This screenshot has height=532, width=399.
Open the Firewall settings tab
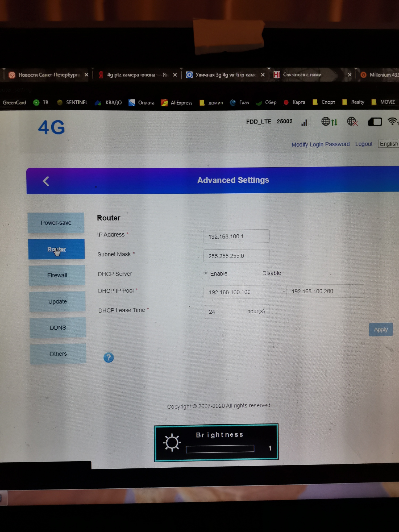point(57,275)
